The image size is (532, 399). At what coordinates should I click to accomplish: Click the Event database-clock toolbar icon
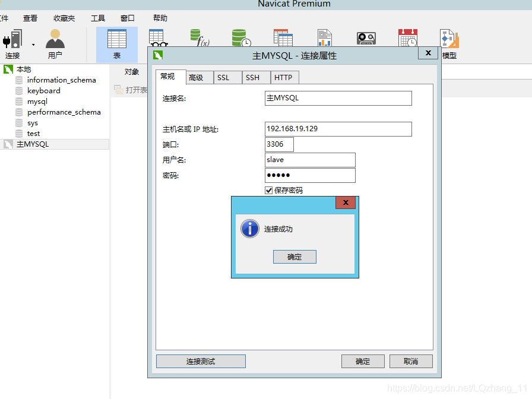tap(241, 37)
